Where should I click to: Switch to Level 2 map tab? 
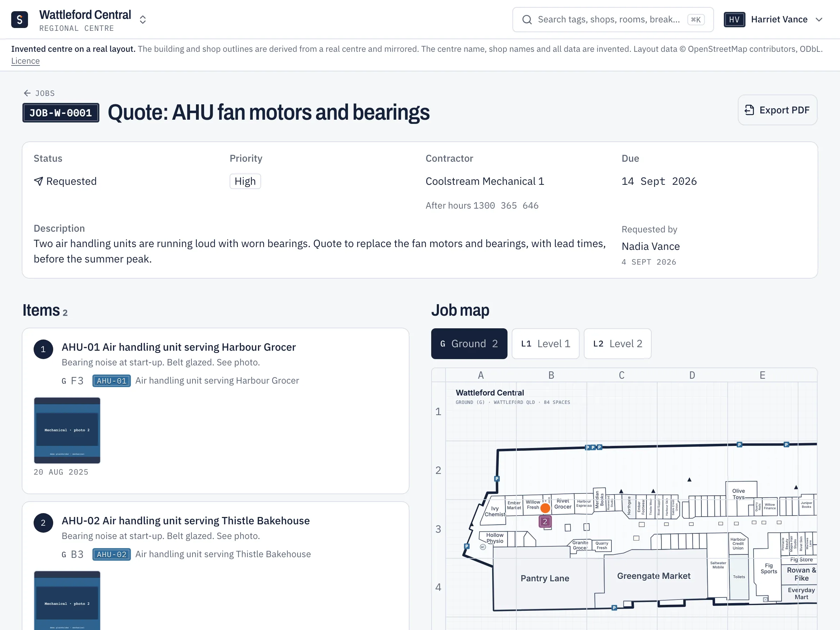pos(617,344)
